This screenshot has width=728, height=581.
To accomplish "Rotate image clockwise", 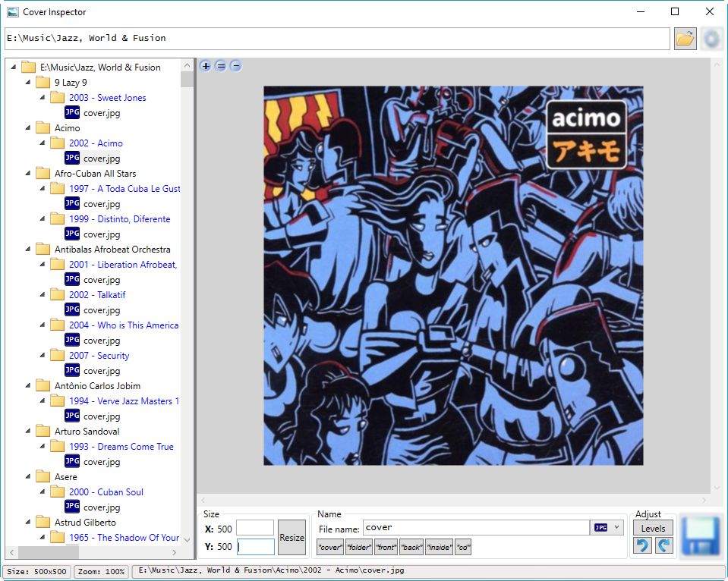I will click(x=664, y=545).
